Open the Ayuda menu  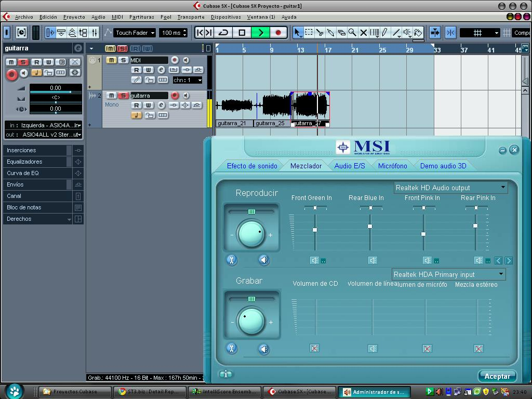[x=289, y=17]
